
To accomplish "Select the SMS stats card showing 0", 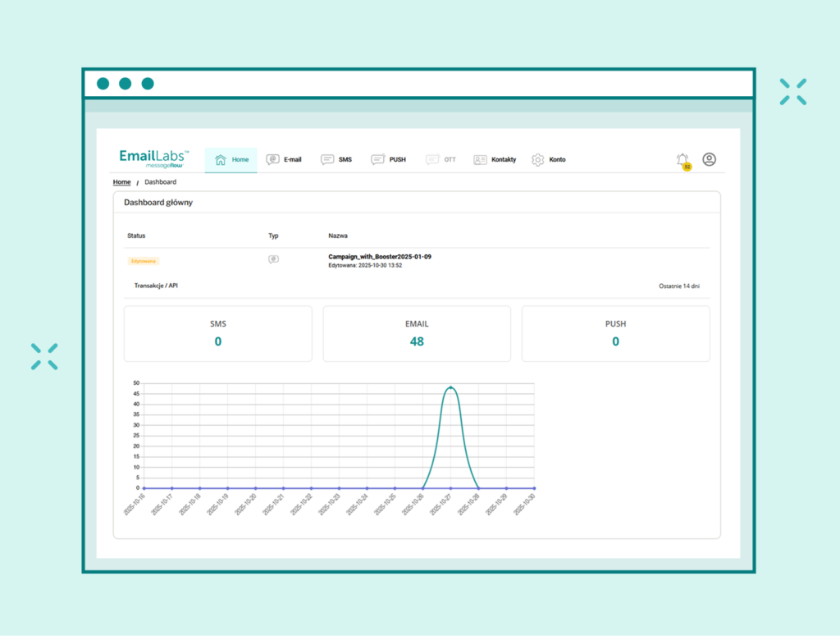I will tap(217, 333).
